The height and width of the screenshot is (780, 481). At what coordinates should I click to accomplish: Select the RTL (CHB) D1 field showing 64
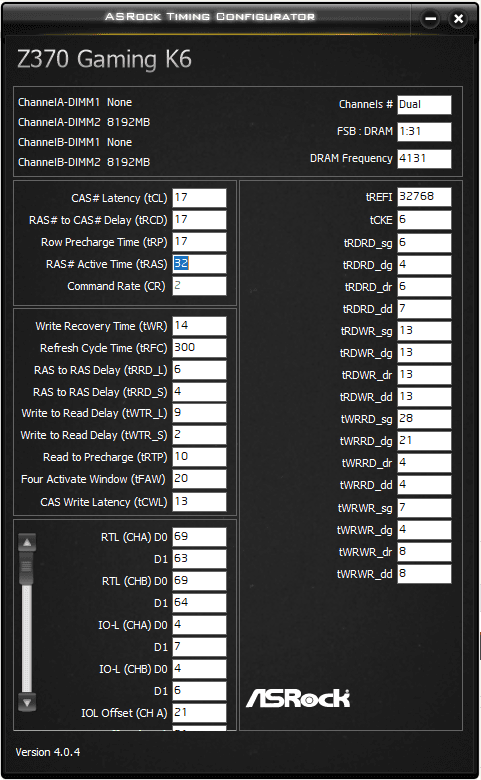pos(199,602)
